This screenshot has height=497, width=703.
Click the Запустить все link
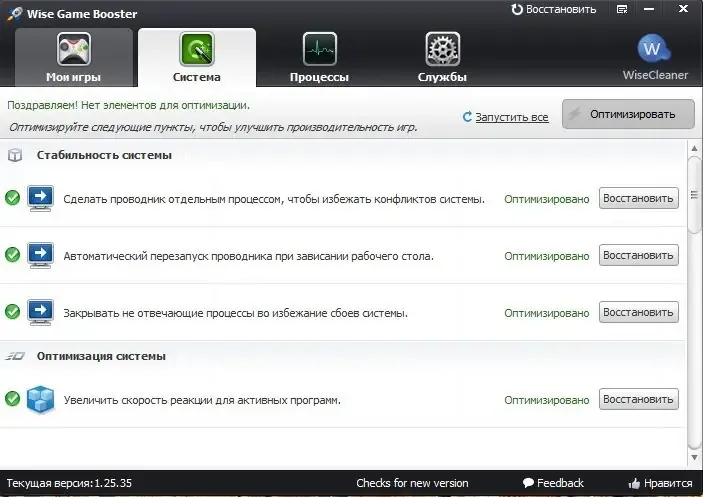pyautogui.click(x=512, y=117)
